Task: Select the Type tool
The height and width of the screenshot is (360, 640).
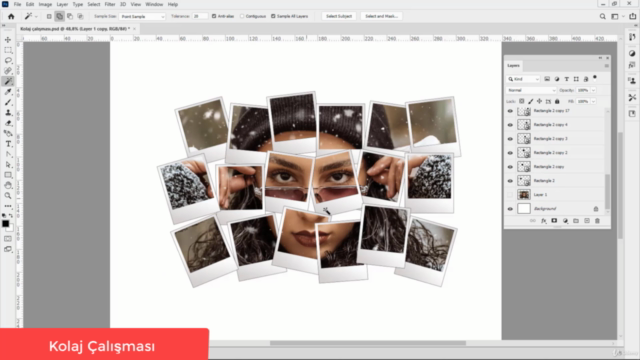Action: (8, 144)
